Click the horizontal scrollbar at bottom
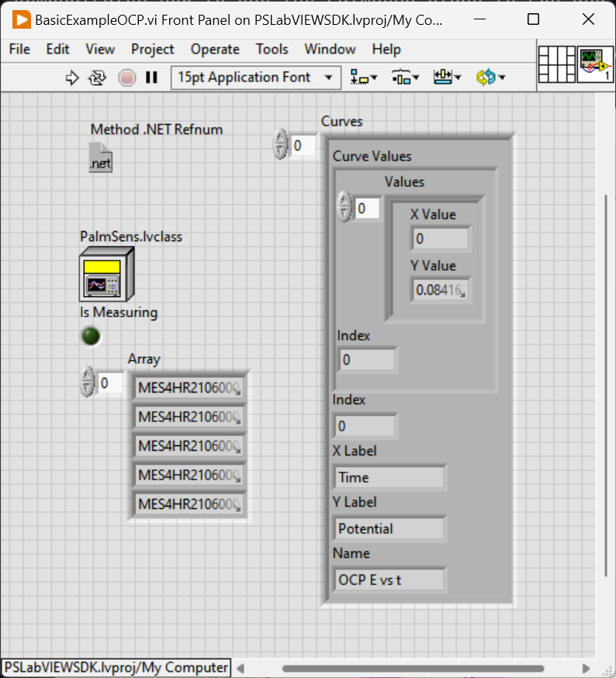 (x=411, y=668)
